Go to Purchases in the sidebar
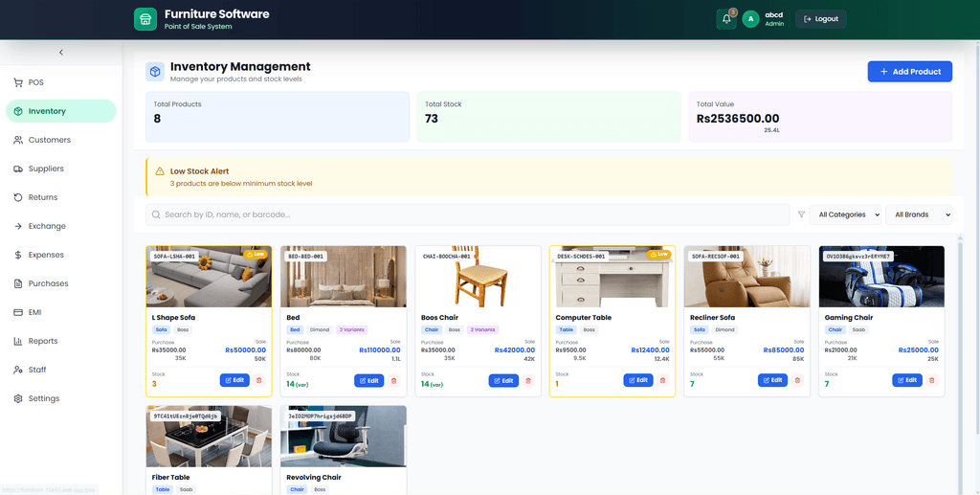 pyautogui.click(x=60, y=283)
